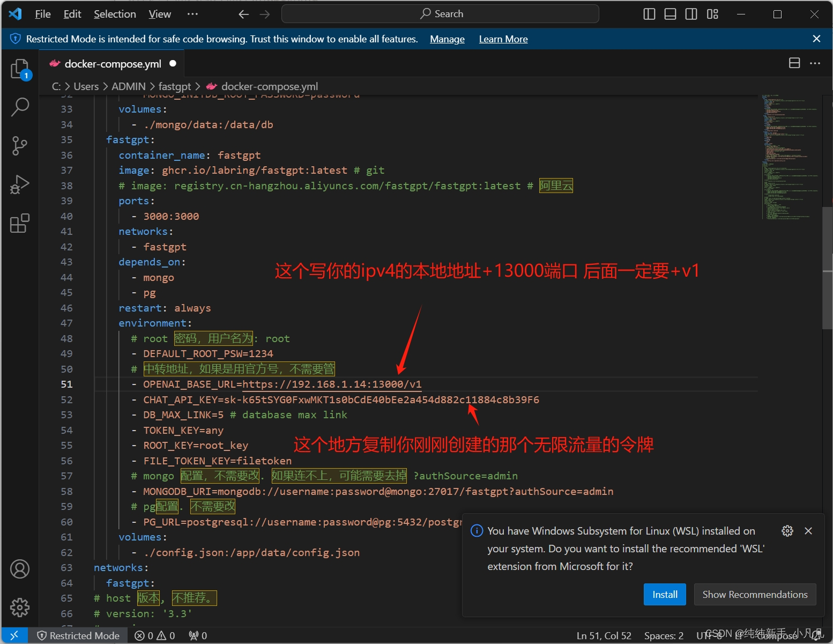Close the Restricted Mode banner
This screenshot has height=644, width=833.
click(x=816, y=39)
